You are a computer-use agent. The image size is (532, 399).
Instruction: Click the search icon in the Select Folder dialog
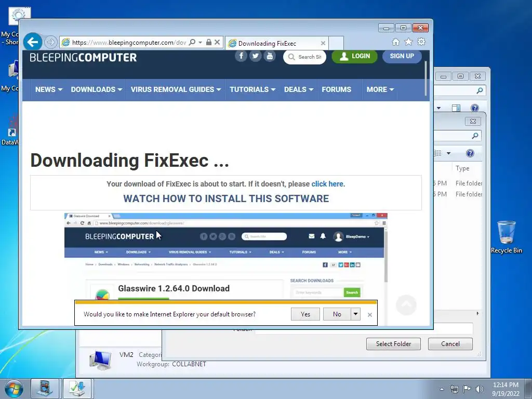[475, 136]
